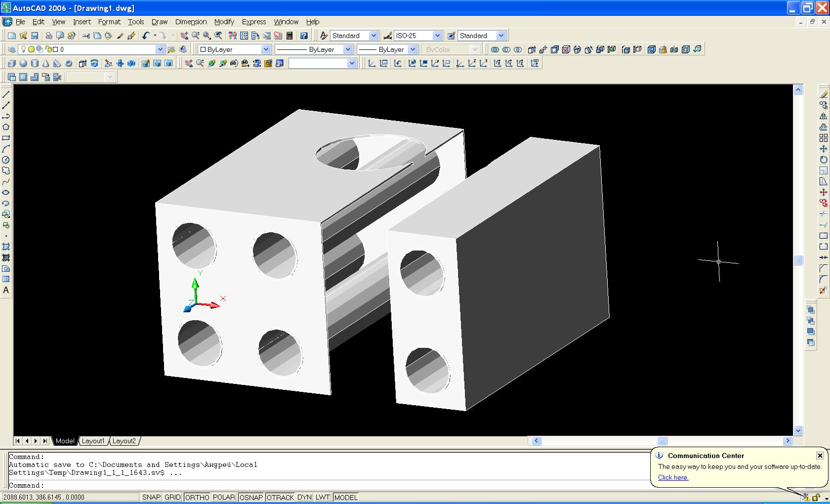Screen dimensions: 830x504
Task: Pick the Polygon drawing tool
Action: pos(6,127)
